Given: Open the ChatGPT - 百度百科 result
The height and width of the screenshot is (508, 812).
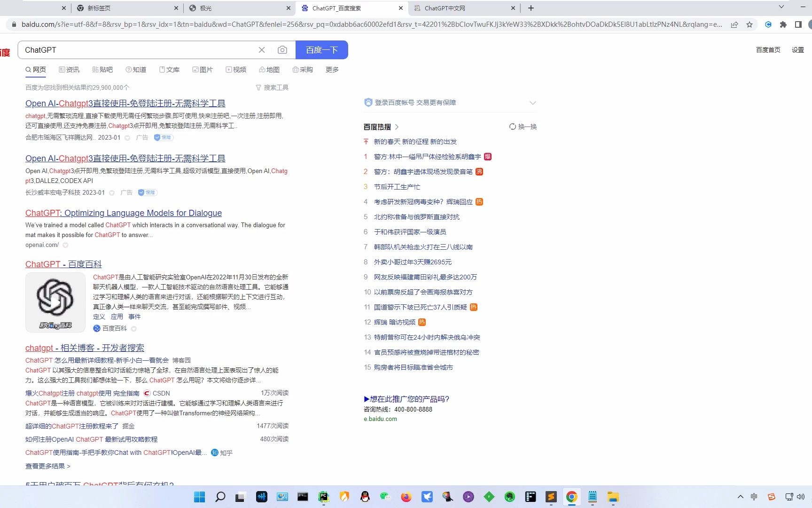Looking at the screenshot, I should [63, 264].
